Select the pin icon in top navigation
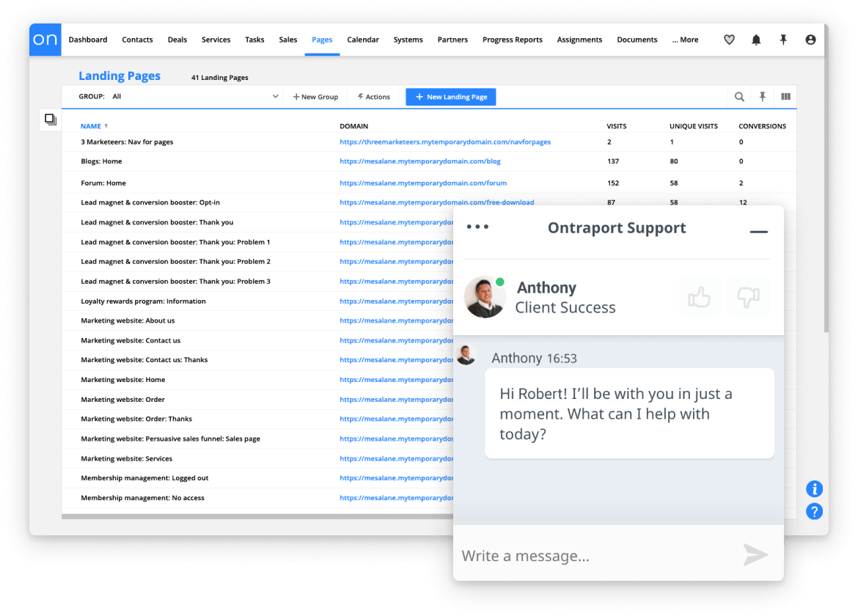The width and height of the screenshot is (858, 616). pos(783,40)
